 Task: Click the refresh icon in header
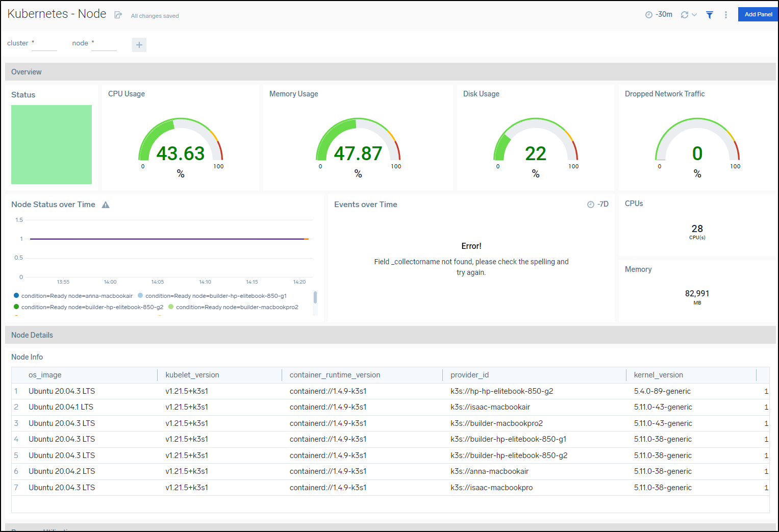tap(685, 15)
